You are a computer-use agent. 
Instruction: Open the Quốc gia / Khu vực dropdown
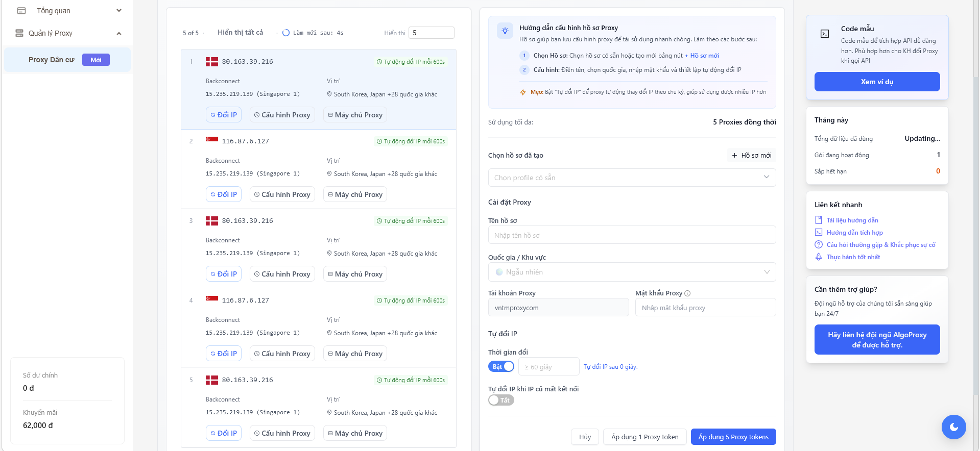pyautogui.click(x=631, y=272)
